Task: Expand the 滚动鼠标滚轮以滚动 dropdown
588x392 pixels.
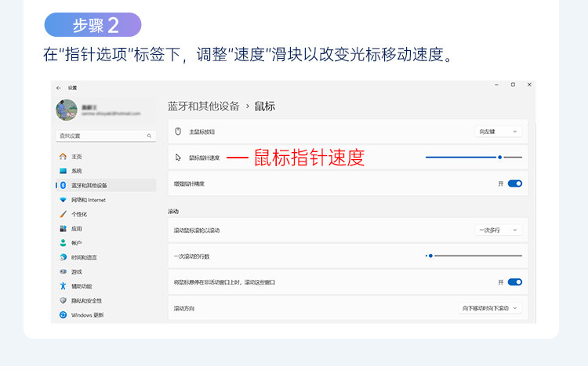Action: pyautogui.click(x=499, y=230)
